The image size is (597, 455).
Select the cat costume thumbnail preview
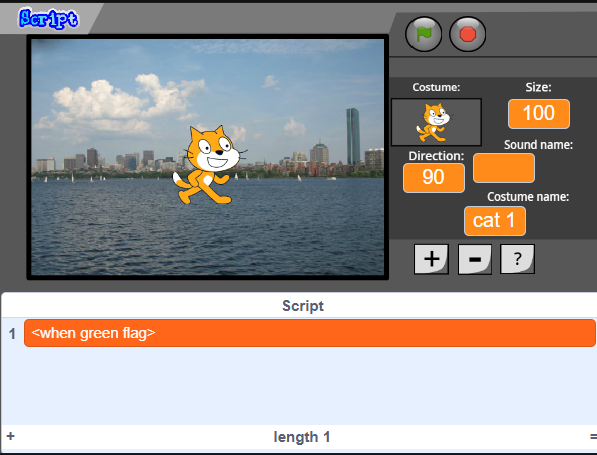pyautogui.click(x=436, y=122)
